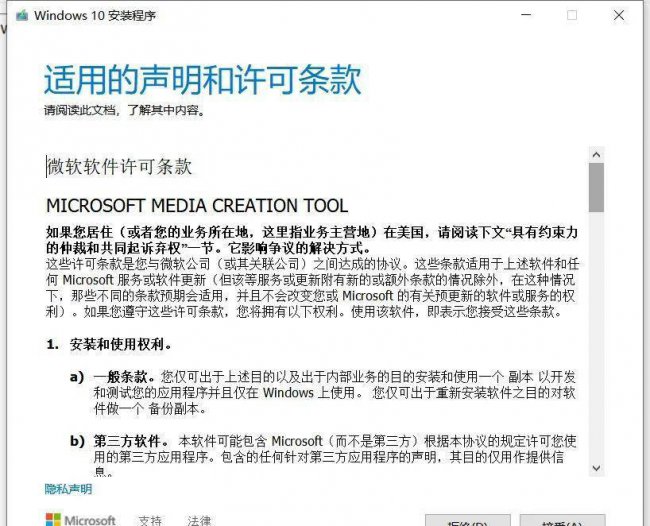
Task: Click the gray scrollbar thumb of license text
Action: 597,187
